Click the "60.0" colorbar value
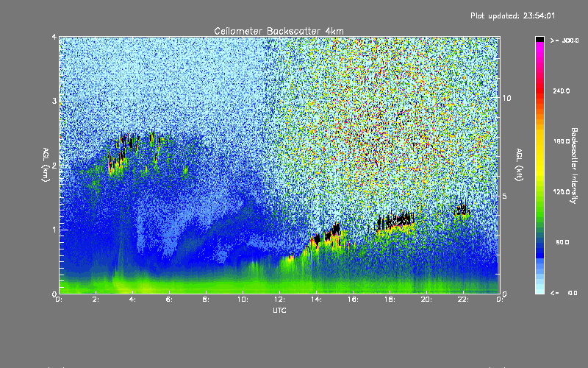 (x=562, y=242)
